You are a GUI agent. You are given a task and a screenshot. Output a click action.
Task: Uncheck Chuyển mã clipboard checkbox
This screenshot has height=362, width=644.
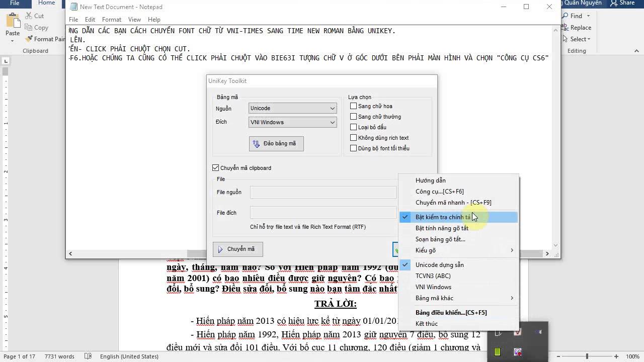click(x=216, y=168)
